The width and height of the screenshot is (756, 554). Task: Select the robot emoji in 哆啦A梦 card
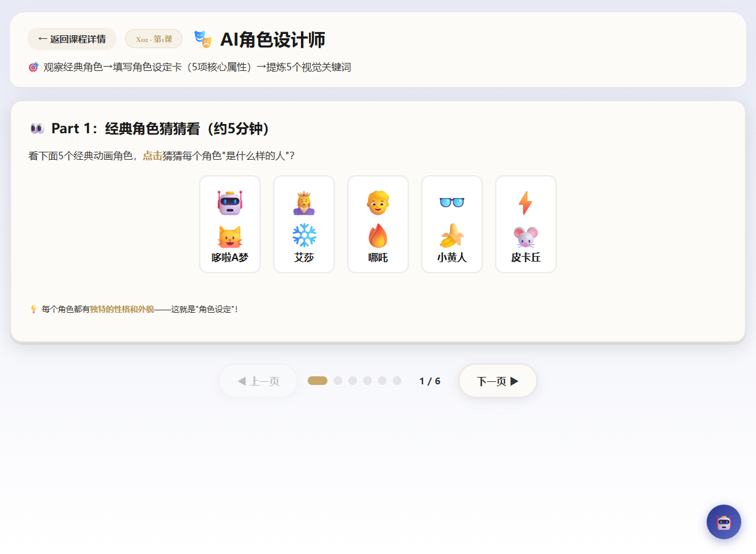point(230,202)
